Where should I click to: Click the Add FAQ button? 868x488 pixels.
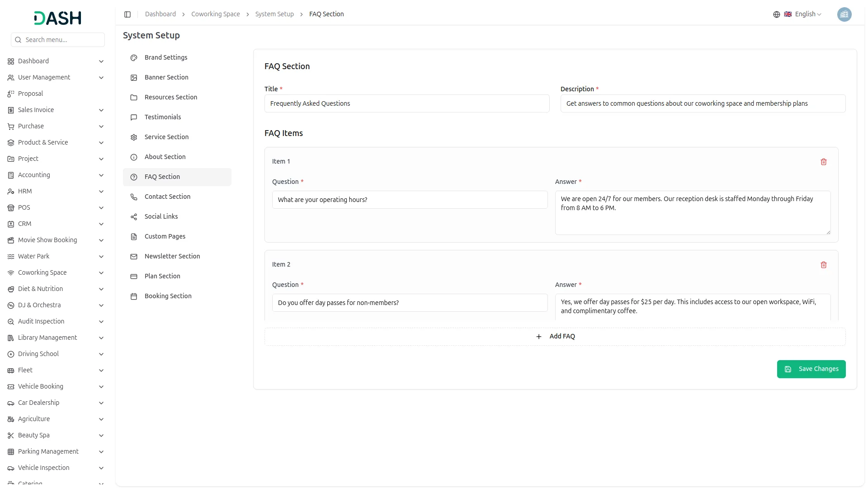pos(555,337)
